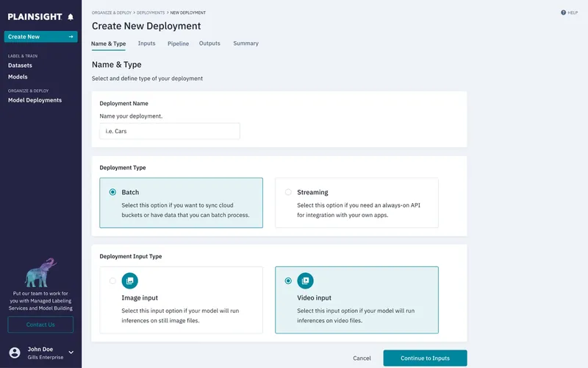The height and width of the screenshot is (368, 588).
Task: Click the PLAINSIGHT logo
Action: pos(35,17)
